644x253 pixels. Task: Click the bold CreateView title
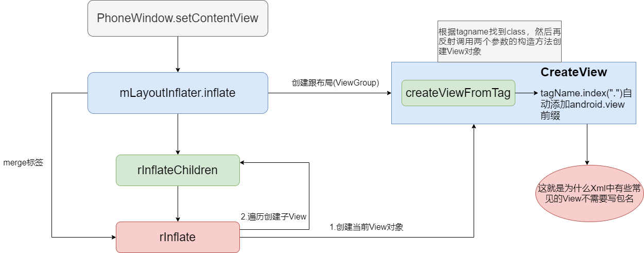573,73
